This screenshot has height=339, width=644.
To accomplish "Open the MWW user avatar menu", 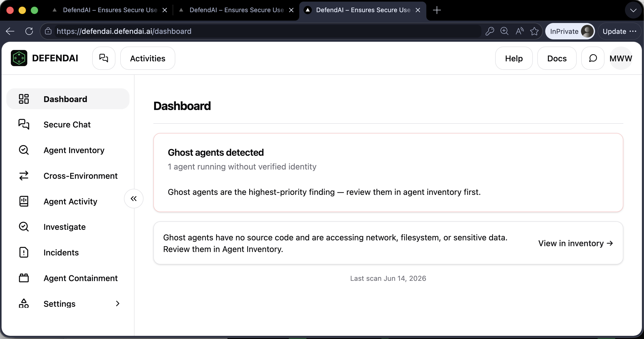I will (x=621, y=58).
